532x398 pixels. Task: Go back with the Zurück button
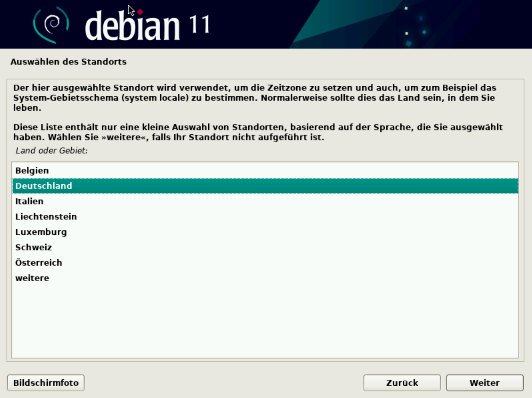tap(402, 383)
